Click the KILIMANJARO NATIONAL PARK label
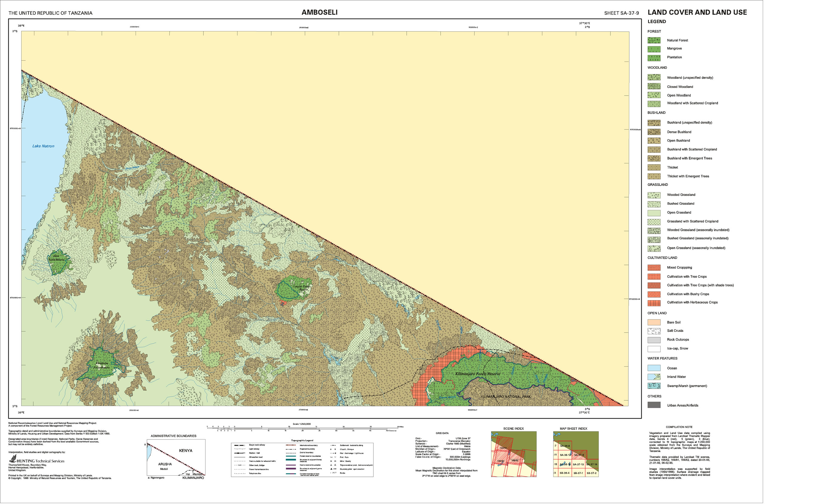The height and width of the screenshot is (504, 824). [506, 397]
